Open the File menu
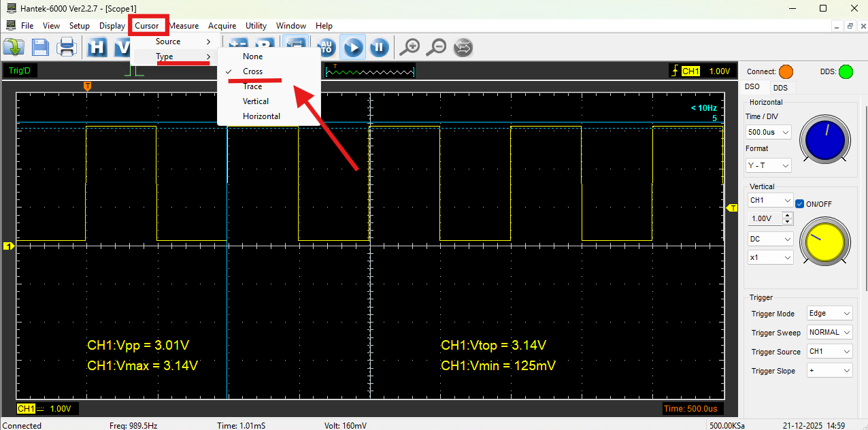Image resolution: width=868 pixels, height=430 pixels. tap(27, 26)
